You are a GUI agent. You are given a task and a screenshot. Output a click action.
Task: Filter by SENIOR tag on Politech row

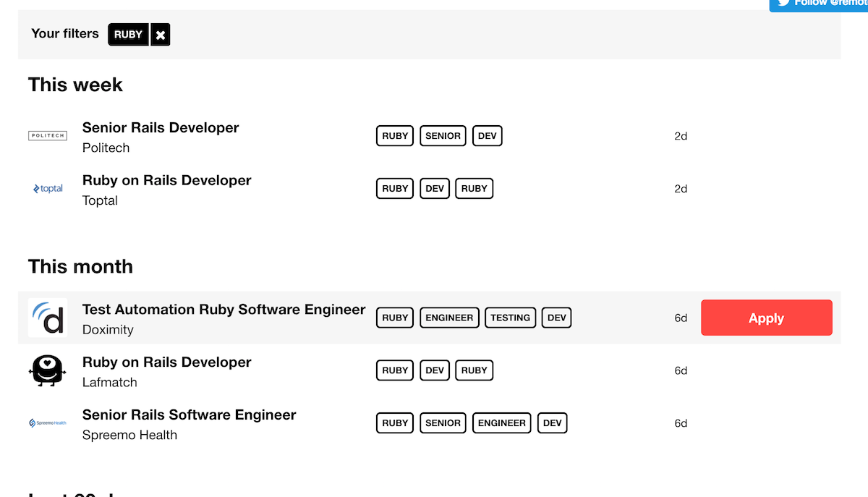pyautogui.click(x=443, y=136)
